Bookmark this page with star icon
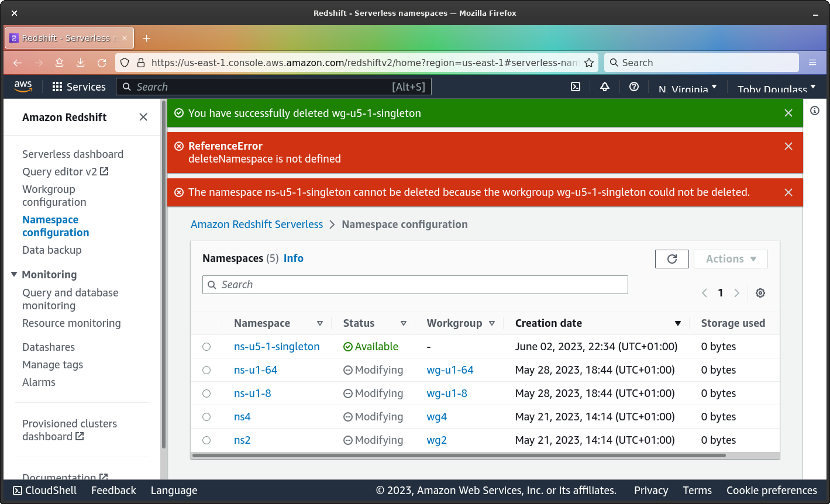This screenshot has height=504, width=830. (589, 63)
